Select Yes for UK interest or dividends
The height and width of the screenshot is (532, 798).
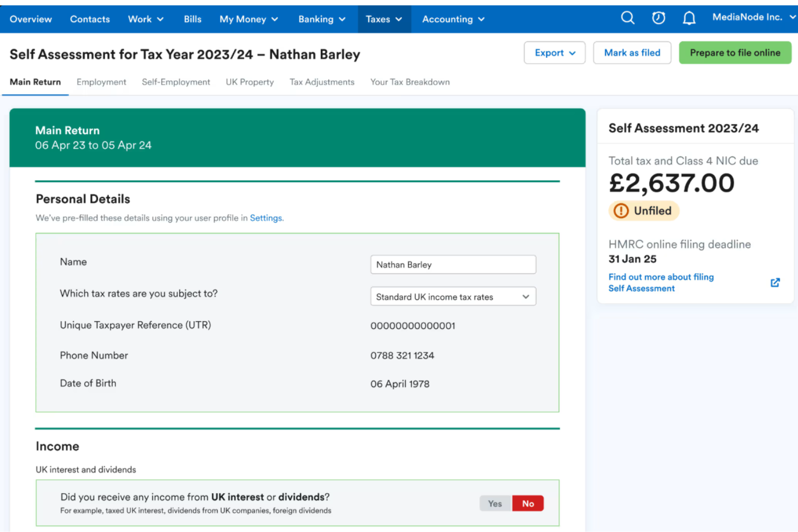tap(494, 503)
